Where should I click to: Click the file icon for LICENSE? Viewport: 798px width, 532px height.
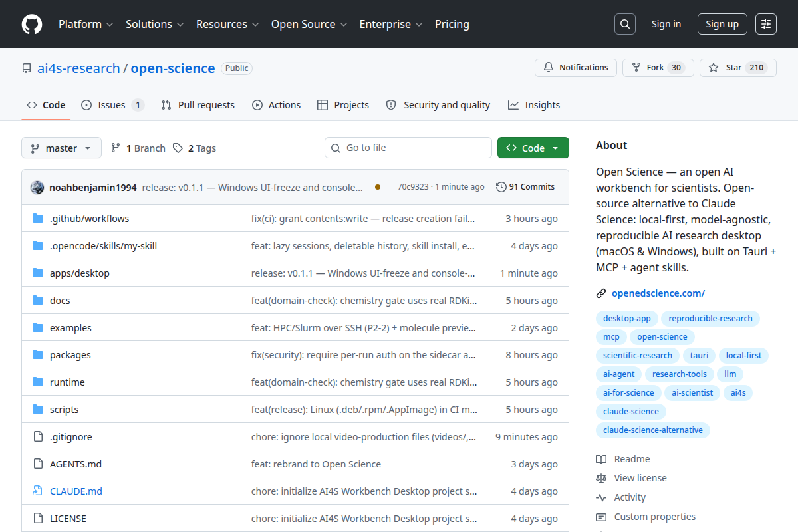(x=38, y=519)
